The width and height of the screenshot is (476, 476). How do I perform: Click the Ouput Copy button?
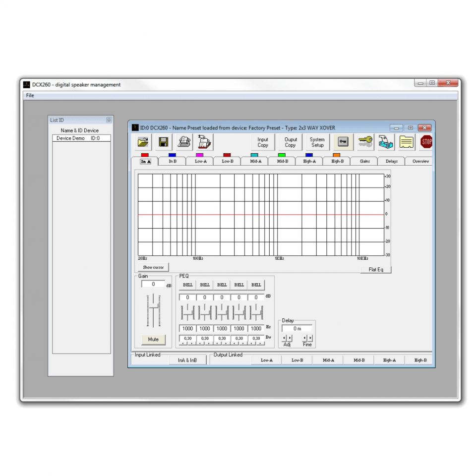tap(291, 142)
